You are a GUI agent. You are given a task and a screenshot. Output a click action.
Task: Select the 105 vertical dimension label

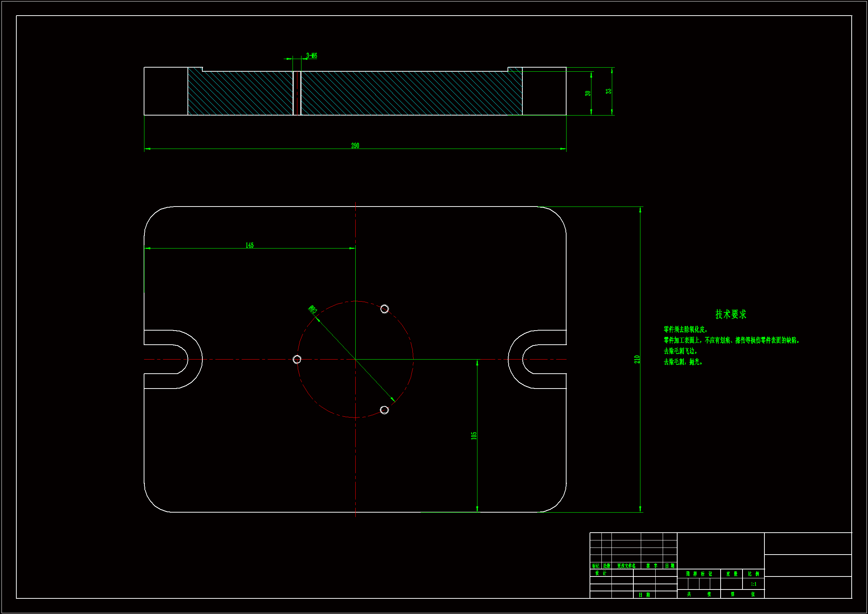point(474,436)
